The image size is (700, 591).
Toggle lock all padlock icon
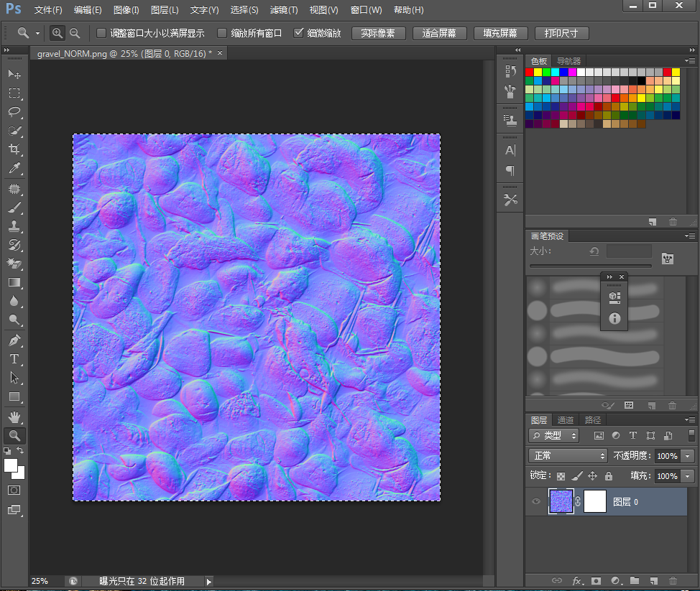609,476
